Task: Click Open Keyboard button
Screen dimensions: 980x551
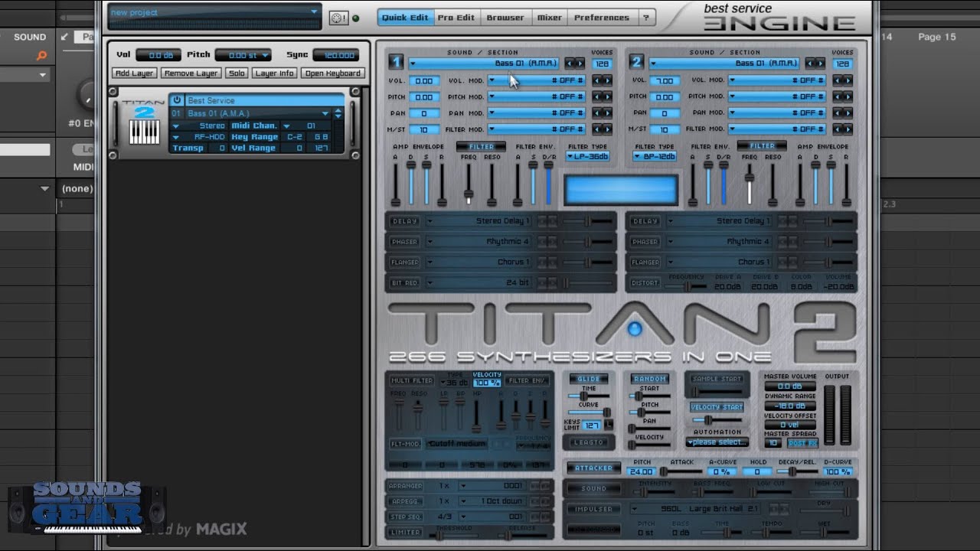Action: coord(332,73)
